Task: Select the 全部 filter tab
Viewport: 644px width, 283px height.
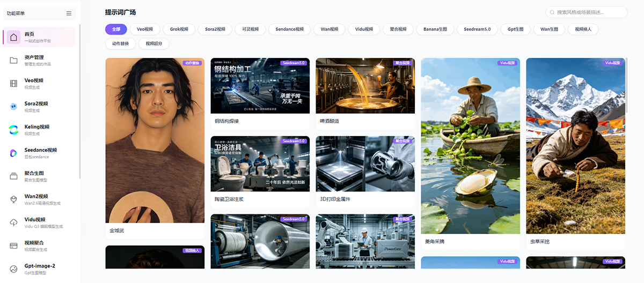Action: click(x=116, y=29)
